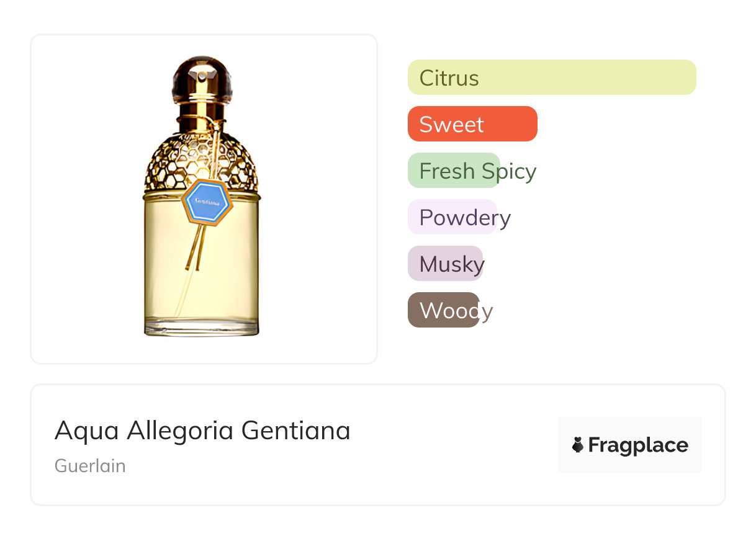Click the golden bottle cap
756x536 pixels.
click(x=202, y=81)
